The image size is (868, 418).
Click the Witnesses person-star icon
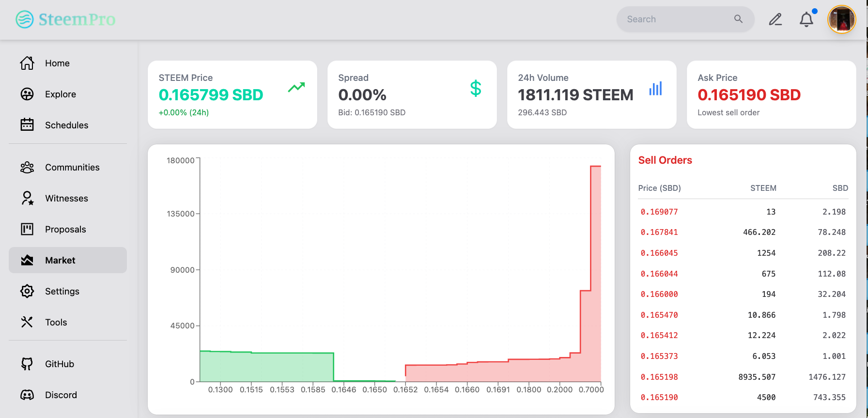click(x=27, y=198)
